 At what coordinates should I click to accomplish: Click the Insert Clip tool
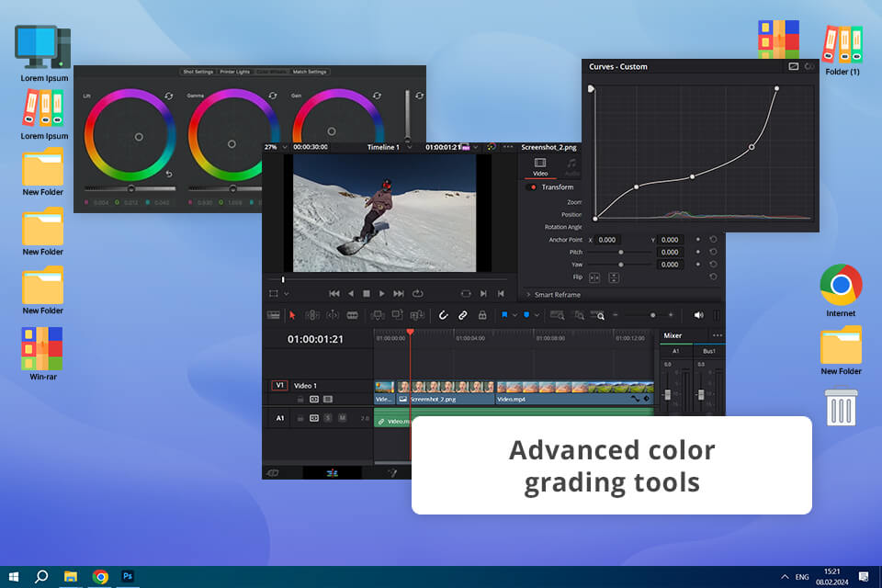tap(378, 315)
